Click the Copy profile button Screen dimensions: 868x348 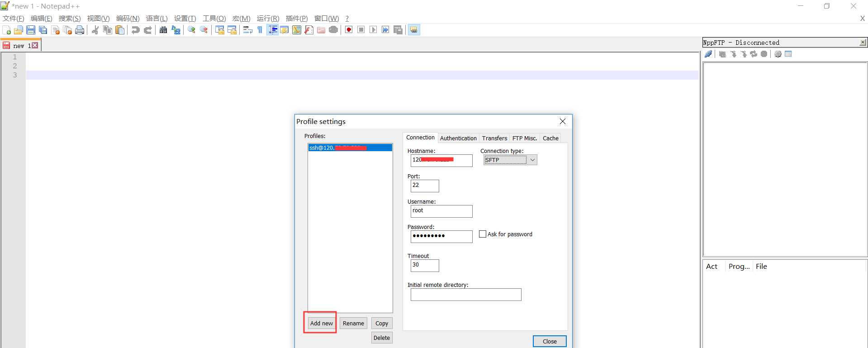coord(382,323)
